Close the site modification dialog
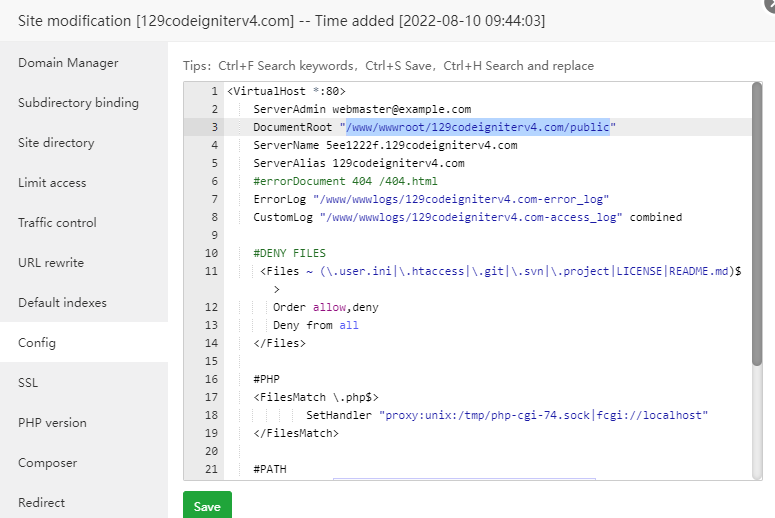The width and height of the screenshot is (775, 518). tap(770, 4)
